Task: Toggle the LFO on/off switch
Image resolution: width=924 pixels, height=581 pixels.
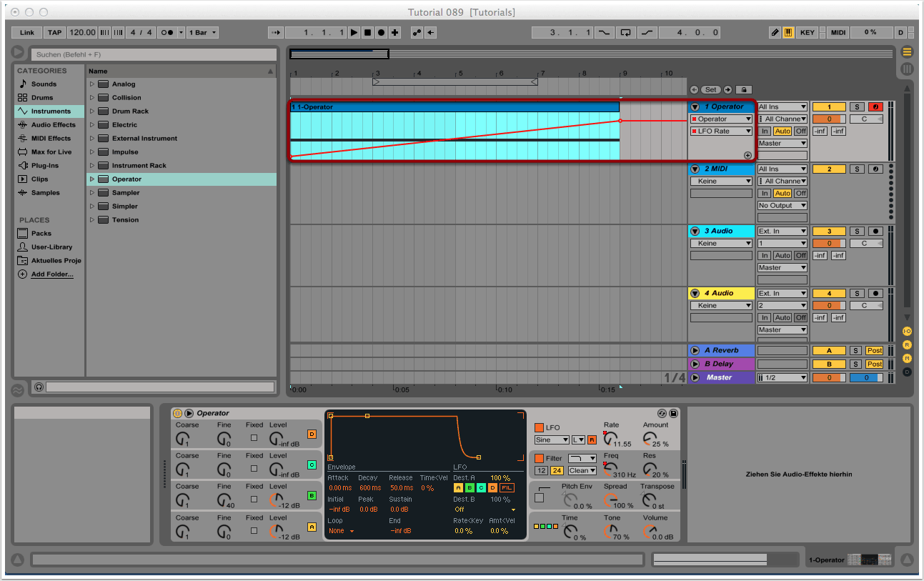Action: pos(540,427)
